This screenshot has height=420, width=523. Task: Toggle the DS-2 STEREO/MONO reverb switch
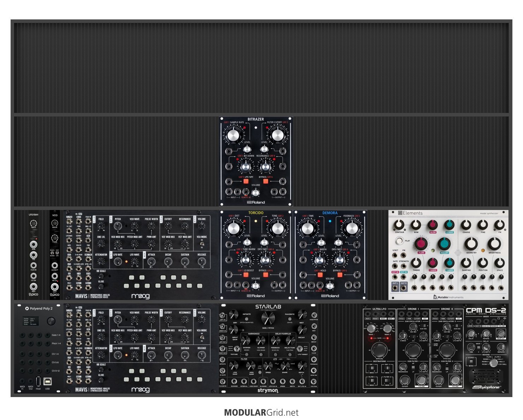point(471,362)
